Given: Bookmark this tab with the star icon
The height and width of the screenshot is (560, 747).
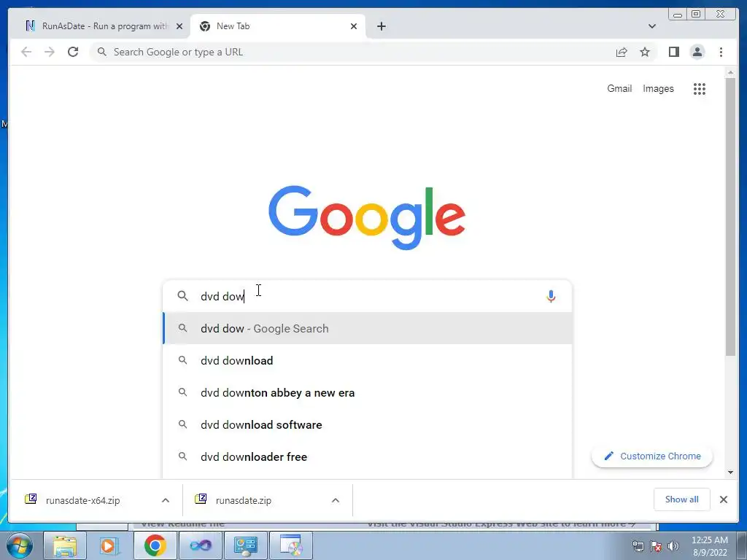Looking at the screenshot, I should pos(645,52).
